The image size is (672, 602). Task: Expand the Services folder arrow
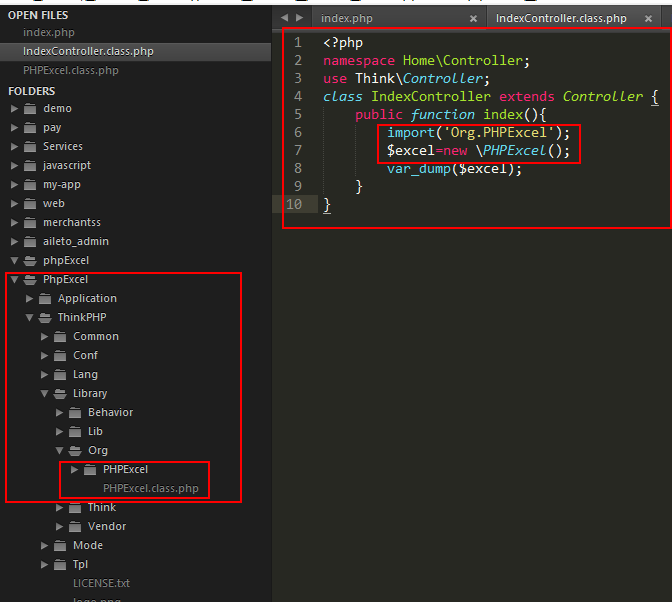[14, 147]
